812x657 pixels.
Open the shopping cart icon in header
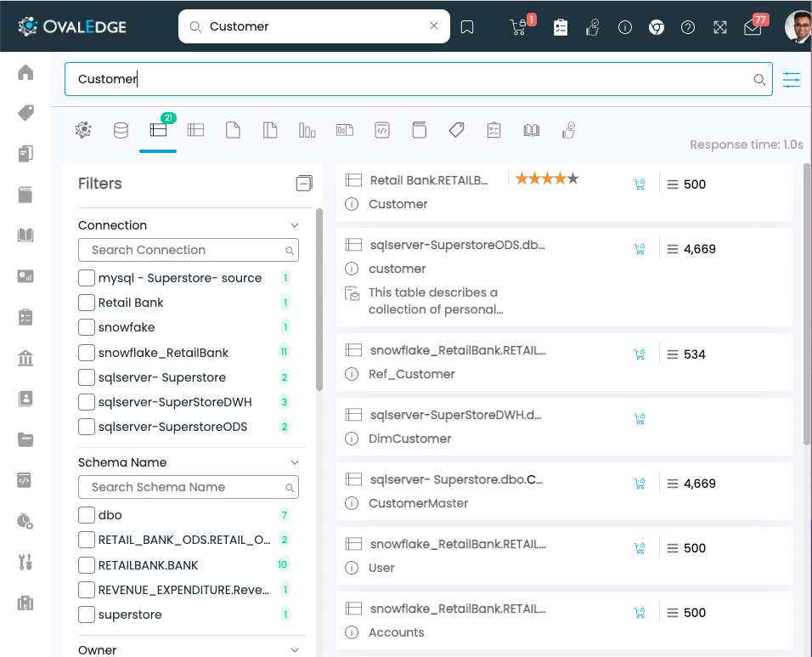point(517,27)
